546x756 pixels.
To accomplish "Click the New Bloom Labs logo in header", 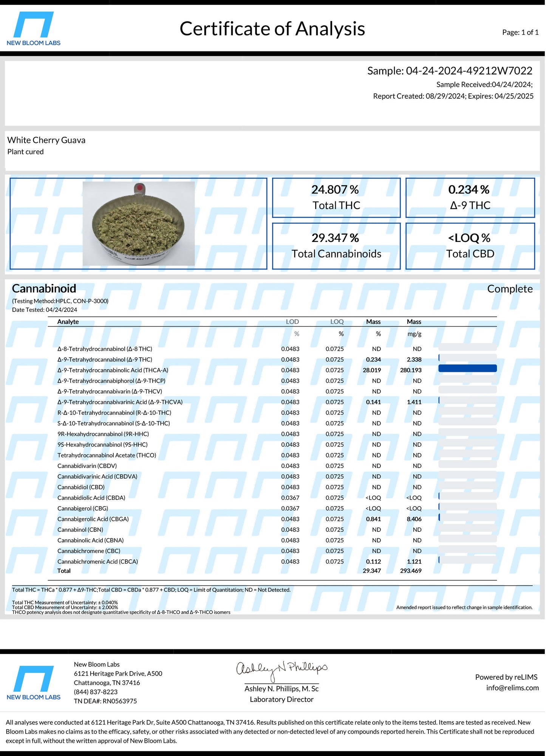I will click(33, 29).
